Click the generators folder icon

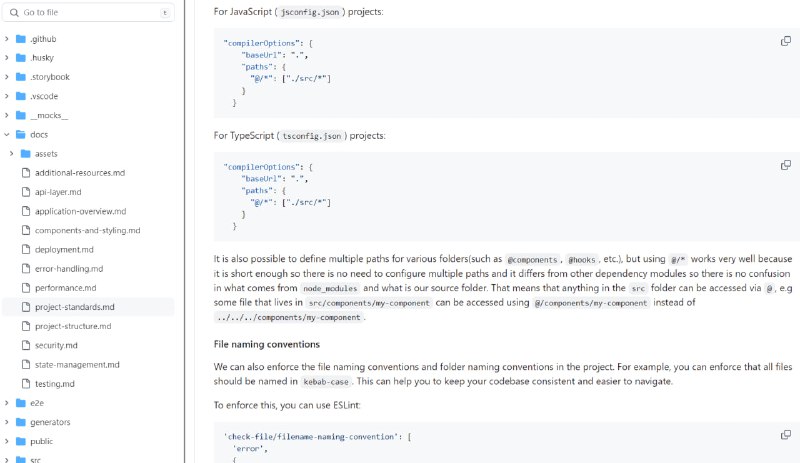point(21,422)
